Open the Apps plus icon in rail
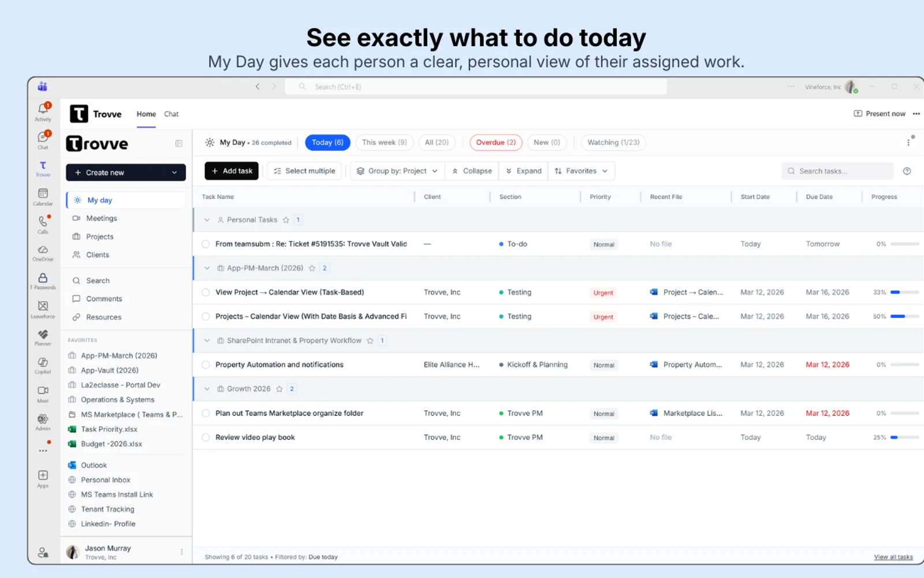 coord(43,479)
